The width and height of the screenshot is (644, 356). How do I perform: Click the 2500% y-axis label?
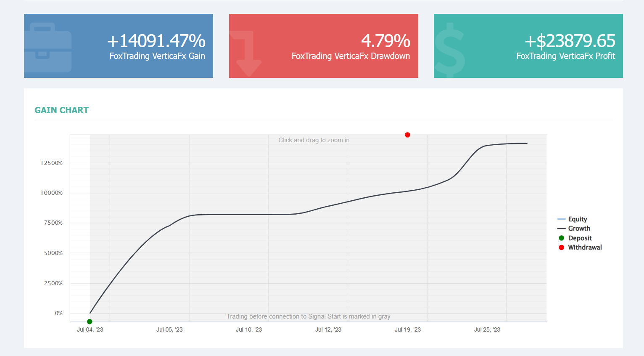[53, 283]
